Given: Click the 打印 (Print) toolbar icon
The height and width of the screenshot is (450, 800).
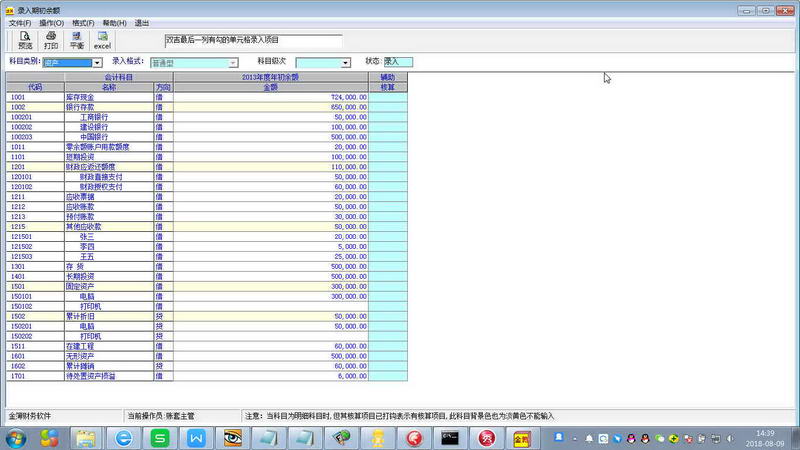Looking at the screenshot, I should [51, 40].
